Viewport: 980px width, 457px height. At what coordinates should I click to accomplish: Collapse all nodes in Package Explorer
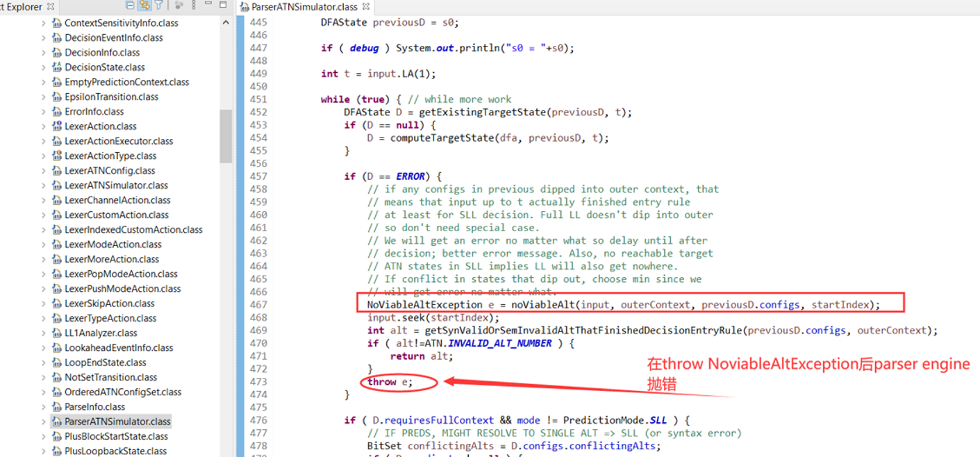[x=130, y=5]
